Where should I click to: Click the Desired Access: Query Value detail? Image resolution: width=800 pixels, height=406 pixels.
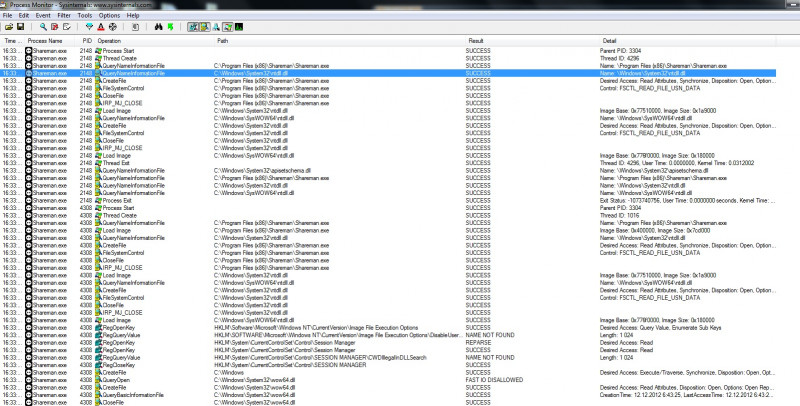[x=660, y=327]
